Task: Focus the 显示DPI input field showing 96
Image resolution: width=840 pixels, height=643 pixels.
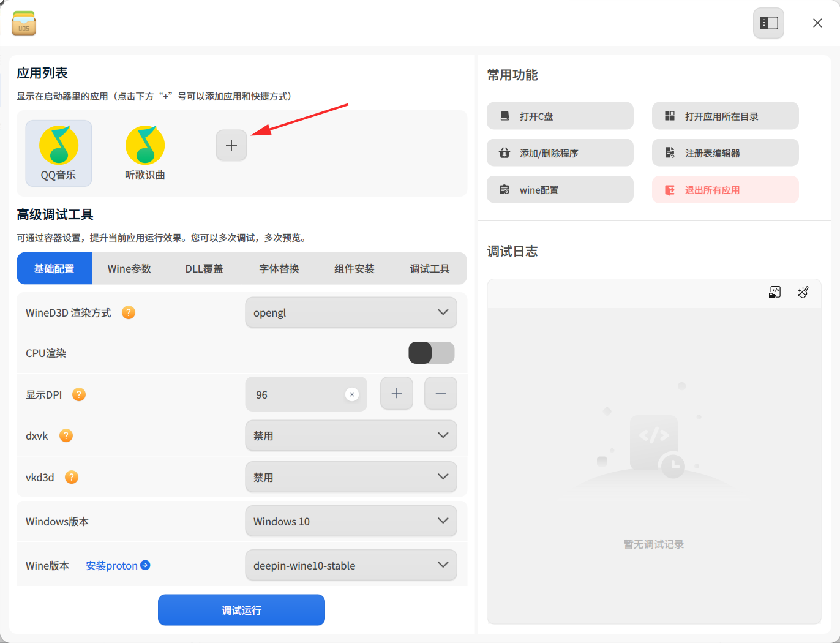Action: pyautogui.click(x=306, y=394)
